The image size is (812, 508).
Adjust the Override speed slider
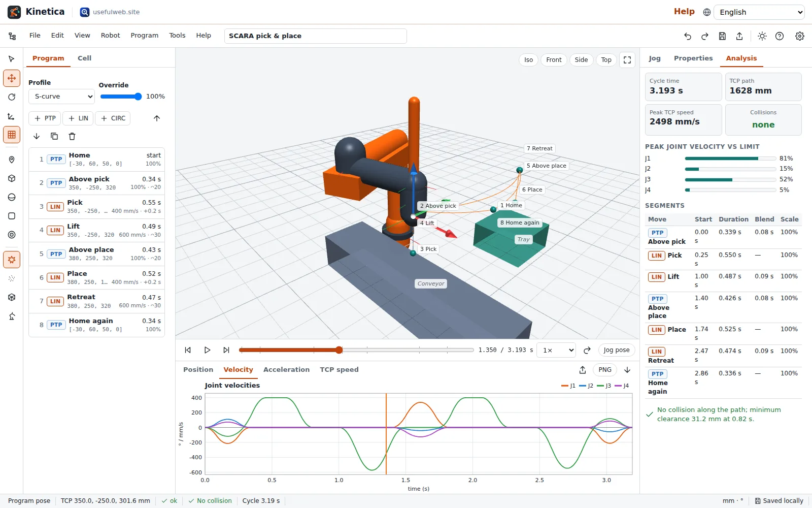click(121, 97)
